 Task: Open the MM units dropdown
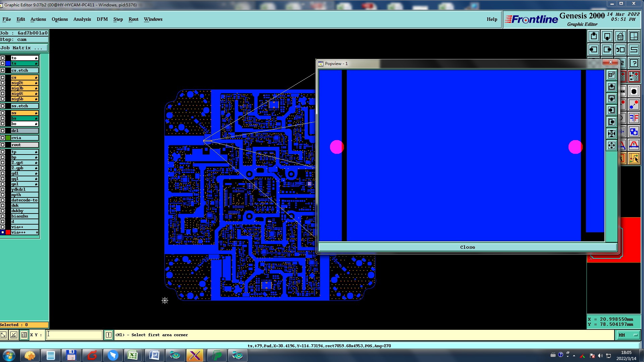(628, 335)
